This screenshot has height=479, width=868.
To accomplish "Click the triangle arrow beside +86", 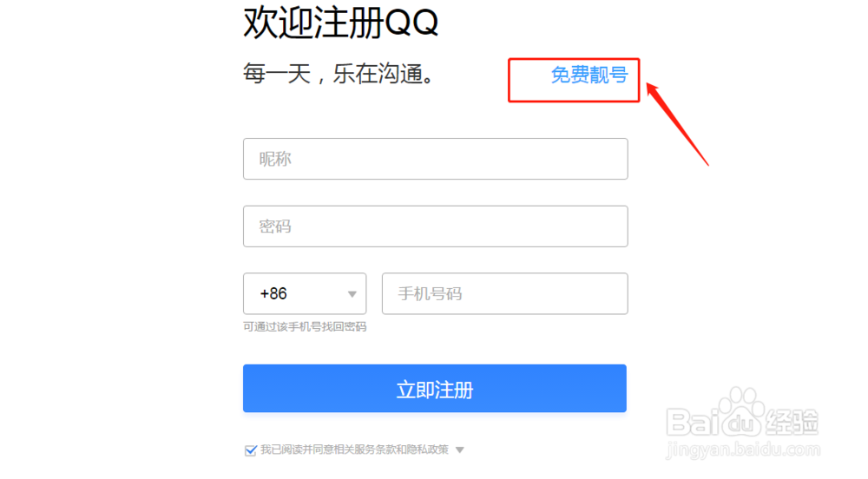I will coord(352,294).
